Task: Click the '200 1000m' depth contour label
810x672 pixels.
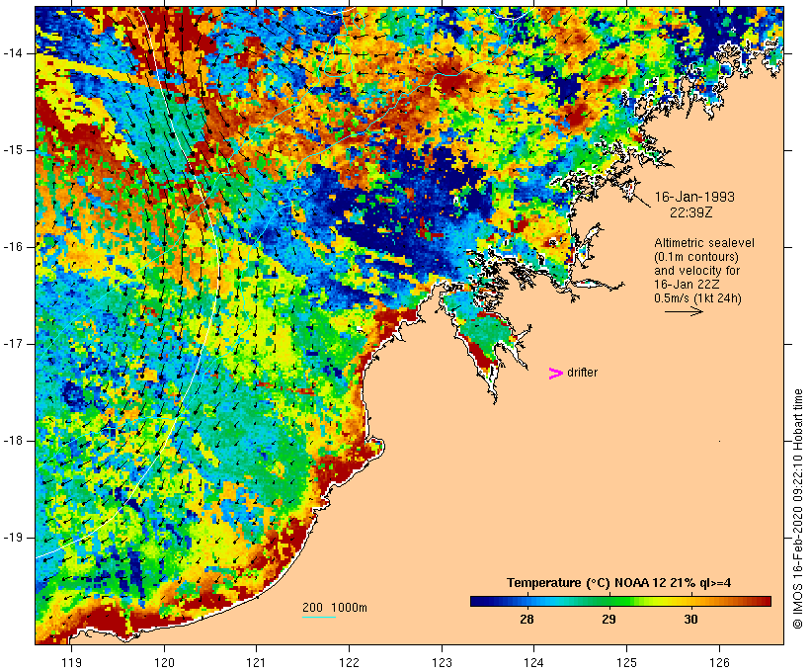Action: pos(335,608)
